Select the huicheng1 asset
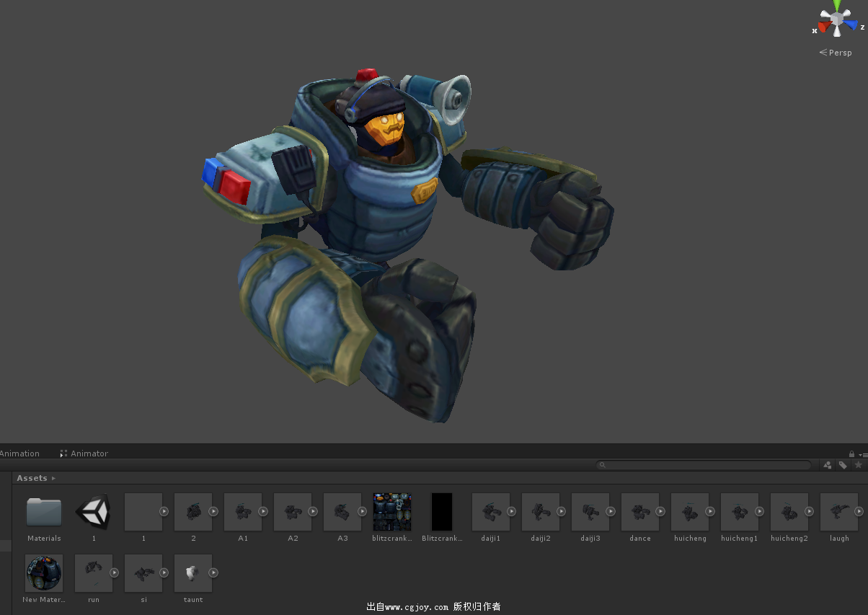 [740, 512]
